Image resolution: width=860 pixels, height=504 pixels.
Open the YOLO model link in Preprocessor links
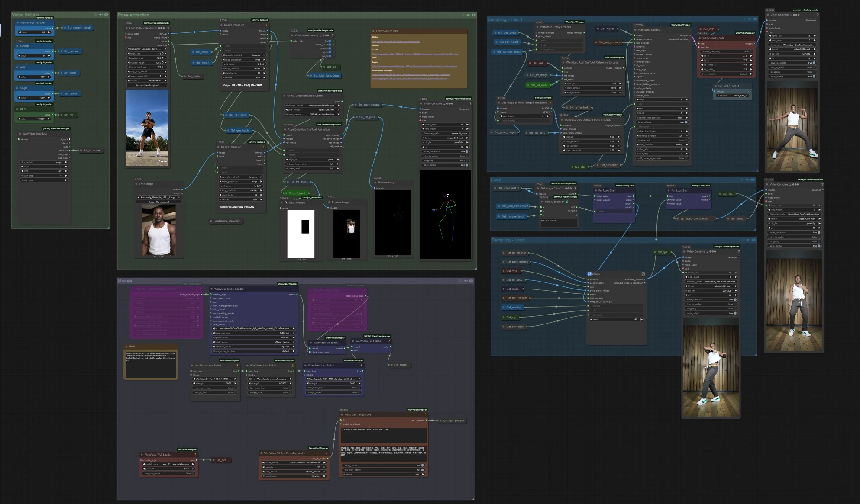[x=415, y=54]
